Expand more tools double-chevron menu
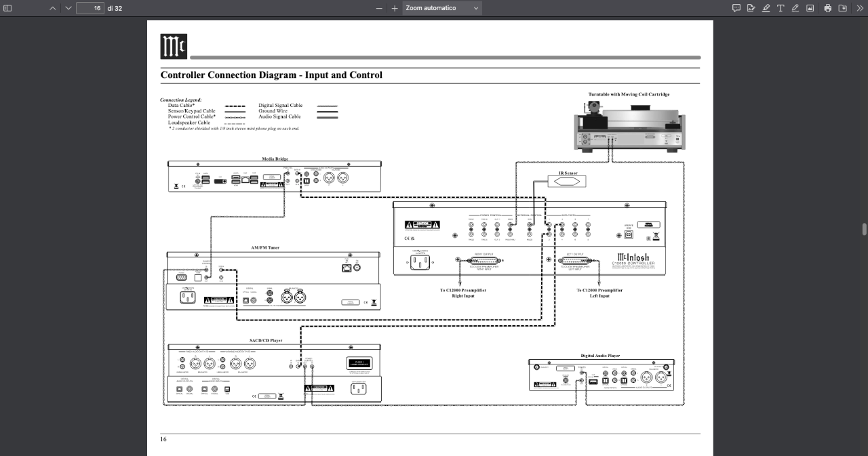Image resolution: width=868 pixels, height=456 pixels. (860, 8)
